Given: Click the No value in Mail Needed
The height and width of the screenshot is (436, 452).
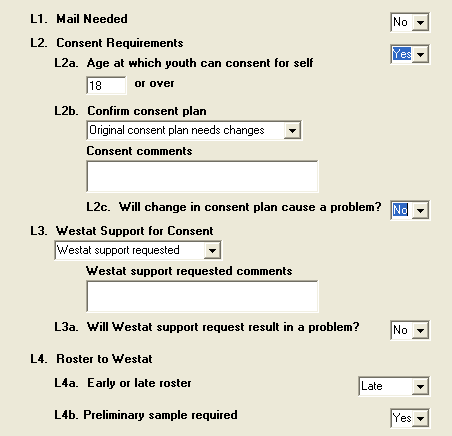Looking at the screenshot, I should pyautogui.click(x=400, y=22).
